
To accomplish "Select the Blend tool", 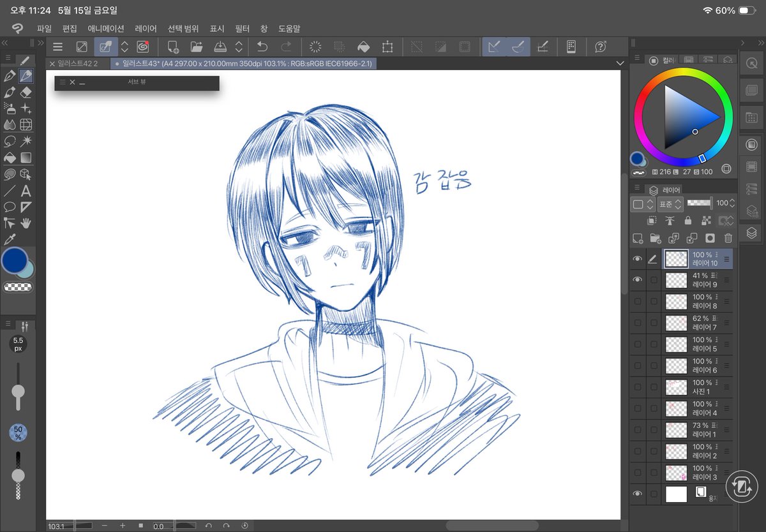I will coord(10,125).
